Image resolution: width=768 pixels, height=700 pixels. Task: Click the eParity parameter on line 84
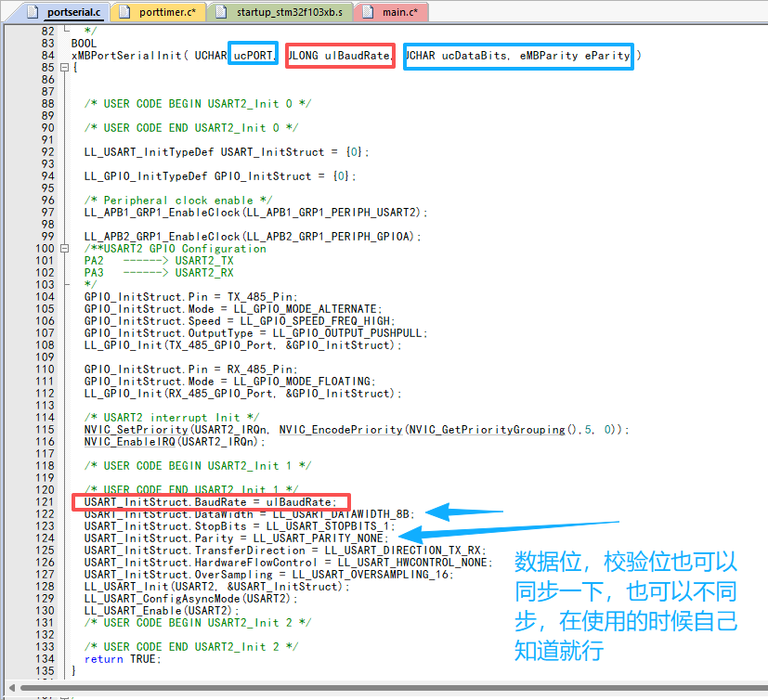[607, 56]
